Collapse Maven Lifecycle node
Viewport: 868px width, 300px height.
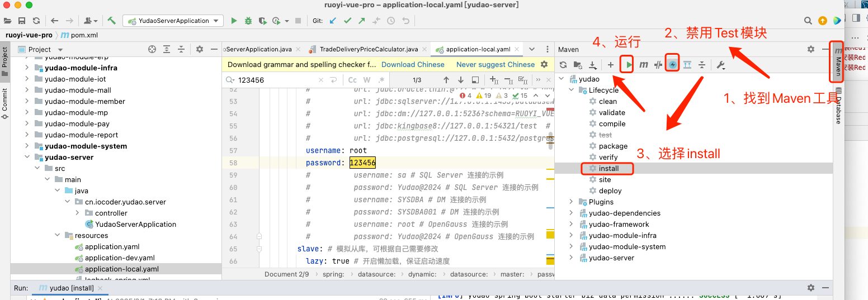pos(571,90)
